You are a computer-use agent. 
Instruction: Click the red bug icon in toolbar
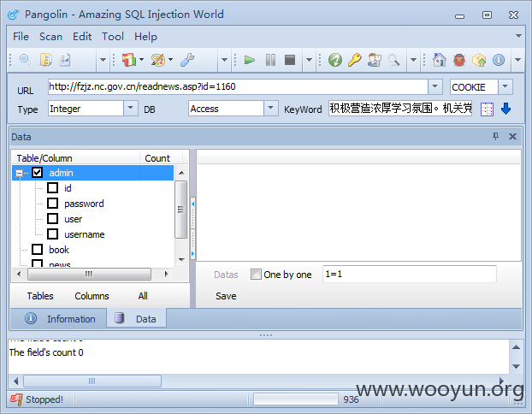[x=459, y=61]
